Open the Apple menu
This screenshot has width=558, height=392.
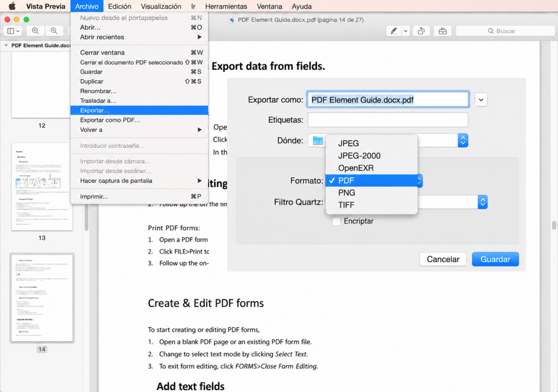(x=12, y=6)
